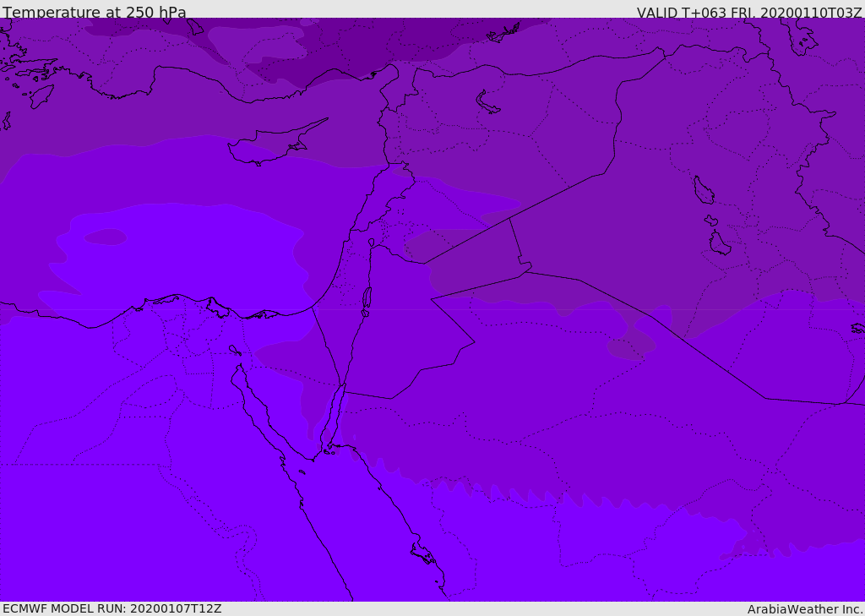The width and height of the screenshot is (865, 616).
Task: Click the 'ArabiaWeather Inc' credit text
Action: (x=805, y=609)
